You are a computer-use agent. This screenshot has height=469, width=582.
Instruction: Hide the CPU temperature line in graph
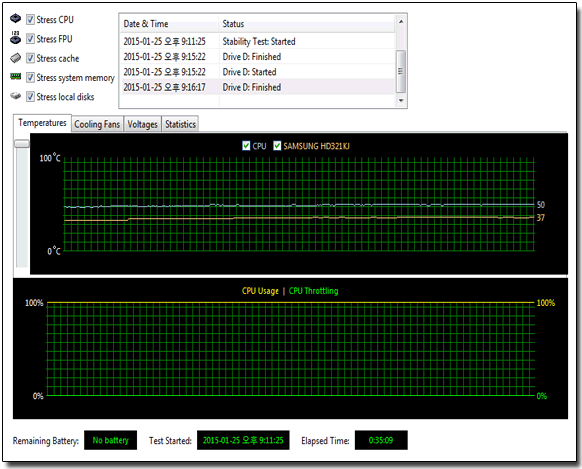pos(246,145)
